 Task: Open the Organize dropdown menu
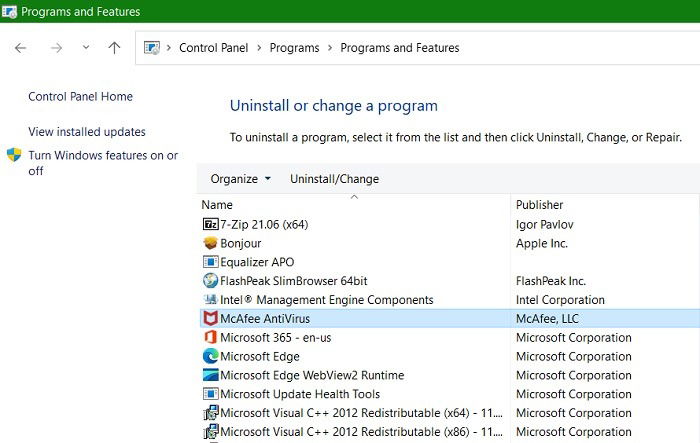click(241, 179)
